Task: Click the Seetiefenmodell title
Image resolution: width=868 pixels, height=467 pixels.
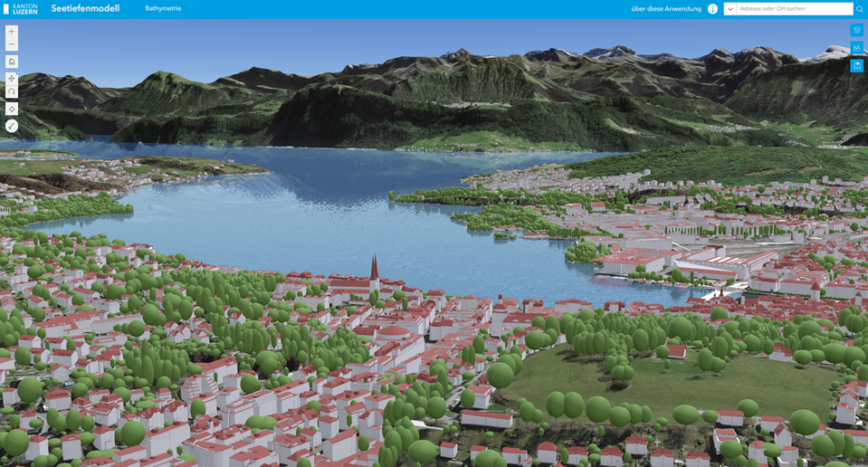Action: [x=85, y=8]
